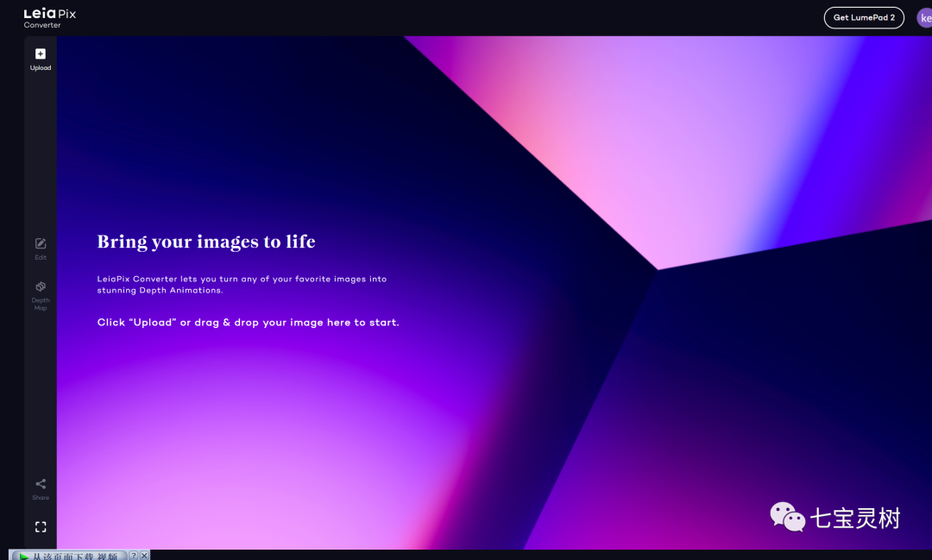The height and width of the screenshot is (560, 932).
Task: Toggle fullscreen mode icon
Action: click(x=41, y=526)
